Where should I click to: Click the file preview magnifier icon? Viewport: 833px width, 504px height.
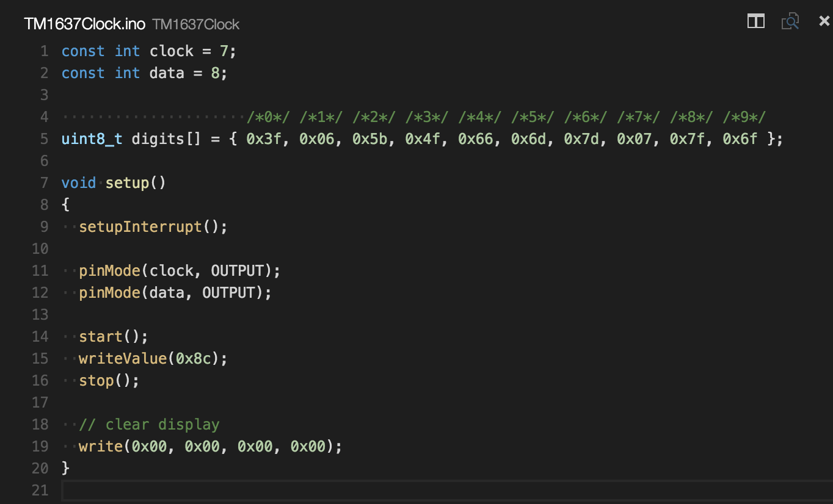pyautogui.click(x=790, y=22)
